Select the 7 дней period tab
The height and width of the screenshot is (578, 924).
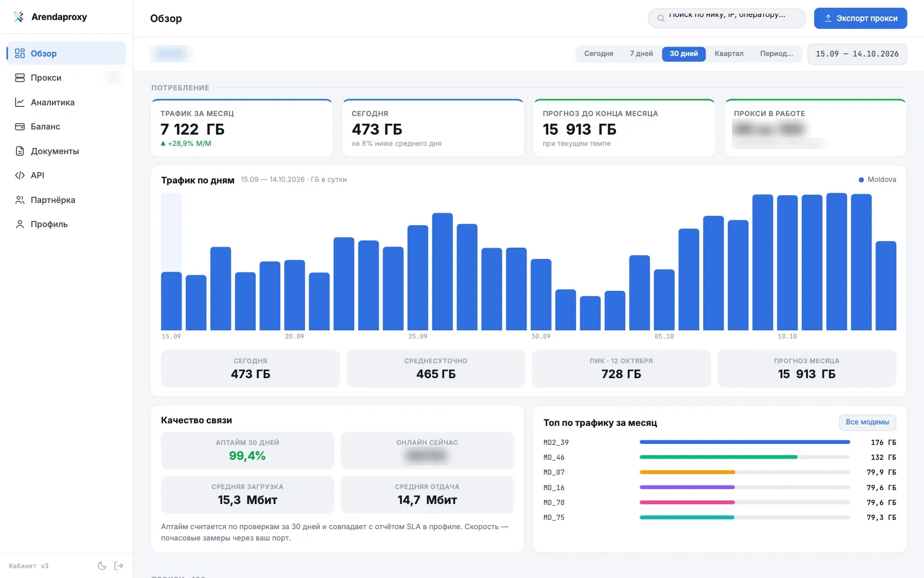(x=641, y=53)
